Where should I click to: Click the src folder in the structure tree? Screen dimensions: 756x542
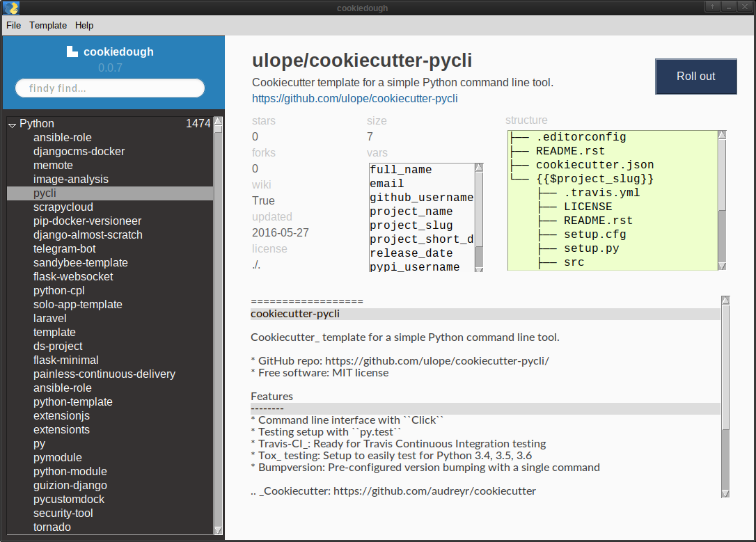click(574, 263)
